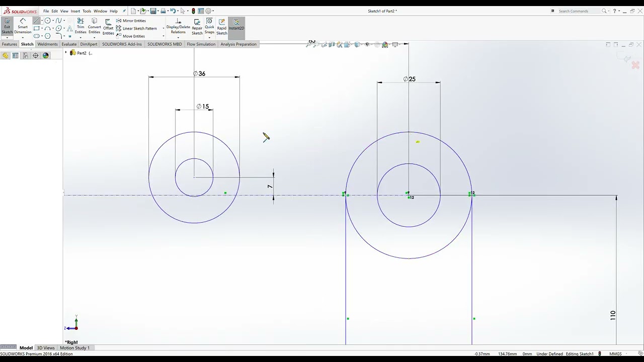This screenshot has width=644, height=362.
Task: Open the Quick Snaps tool
Action: [209, 27]
